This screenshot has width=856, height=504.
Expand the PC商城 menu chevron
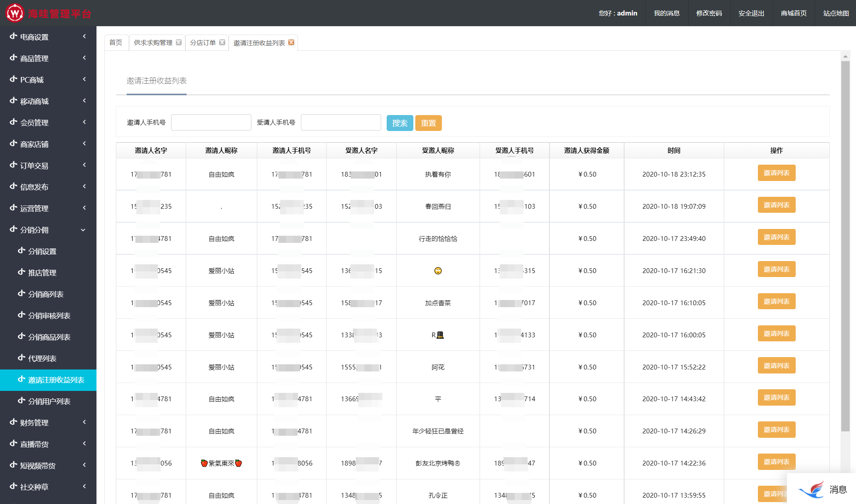pos(84,79)
